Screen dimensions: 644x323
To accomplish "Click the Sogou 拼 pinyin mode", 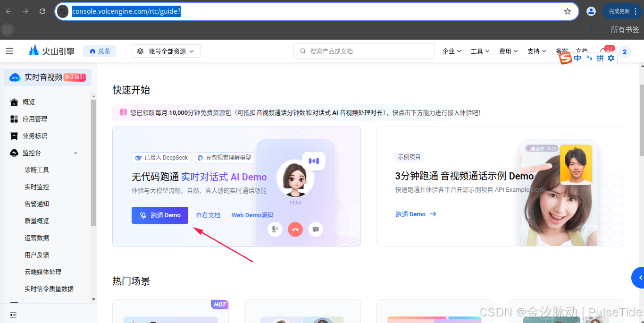I will [x=600, y=58].
